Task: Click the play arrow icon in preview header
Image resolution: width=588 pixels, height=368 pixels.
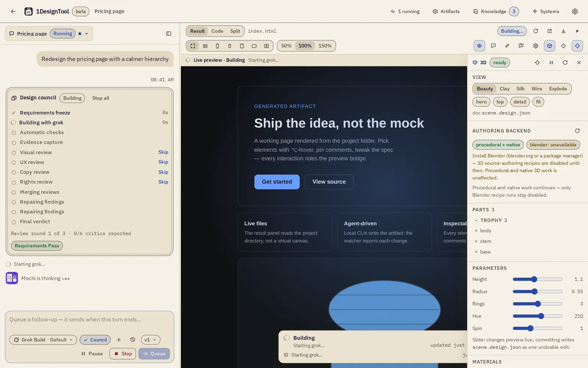Action: pyautogui.click(x=577, y=31)
